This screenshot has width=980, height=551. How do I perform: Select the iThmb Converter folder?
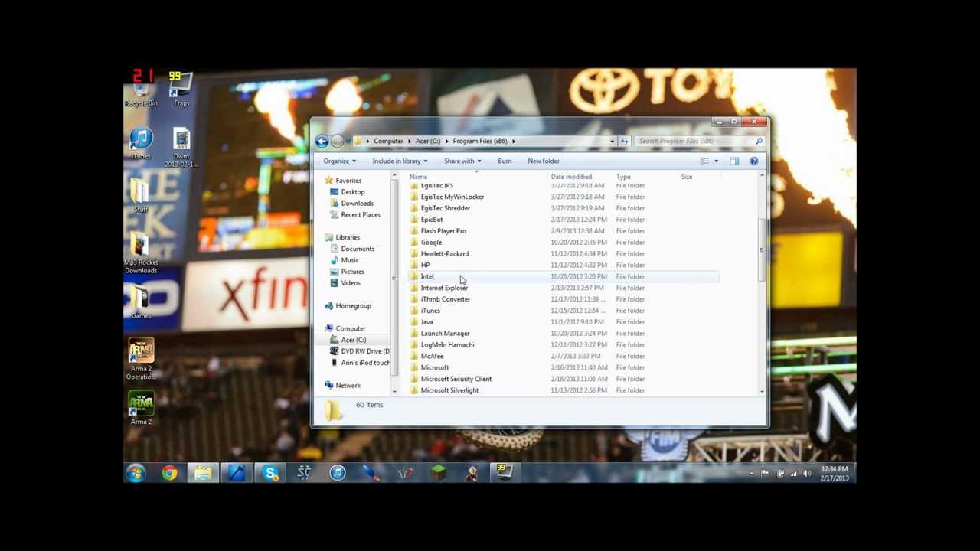click(446, 299)
